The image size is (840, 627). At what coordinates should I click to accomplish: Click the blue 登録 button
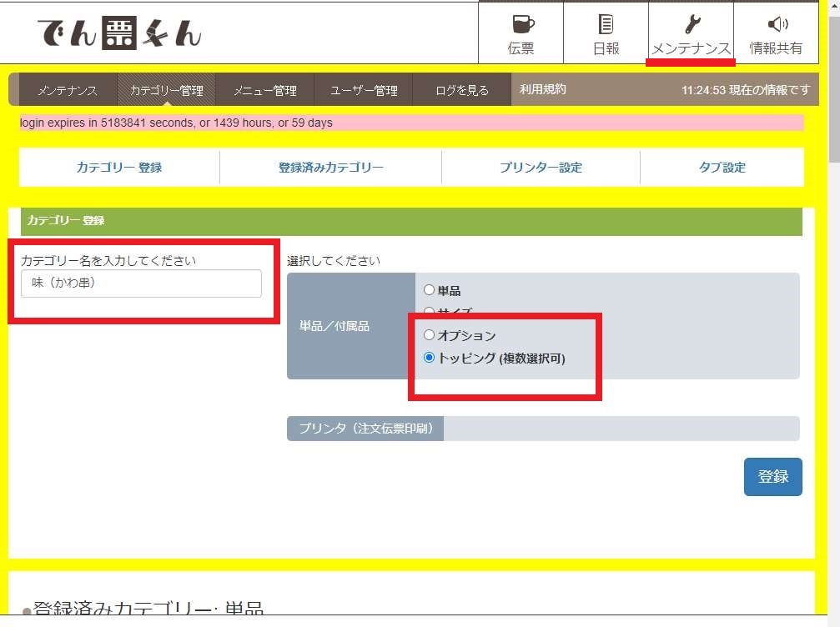(772, 477)
